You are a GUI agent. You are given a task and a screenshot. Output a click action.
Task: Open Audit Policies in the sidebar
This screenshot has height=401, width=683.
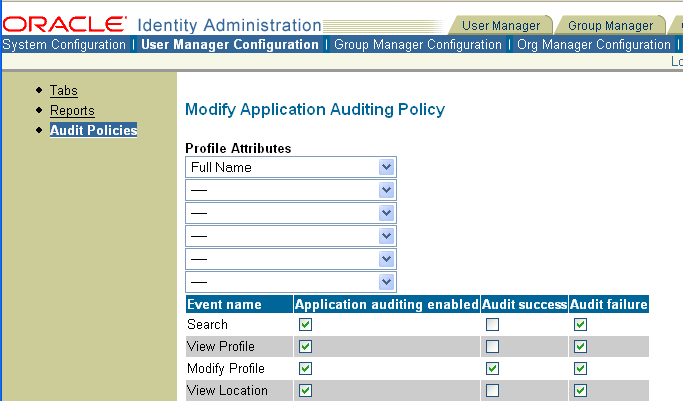(93, 130)
